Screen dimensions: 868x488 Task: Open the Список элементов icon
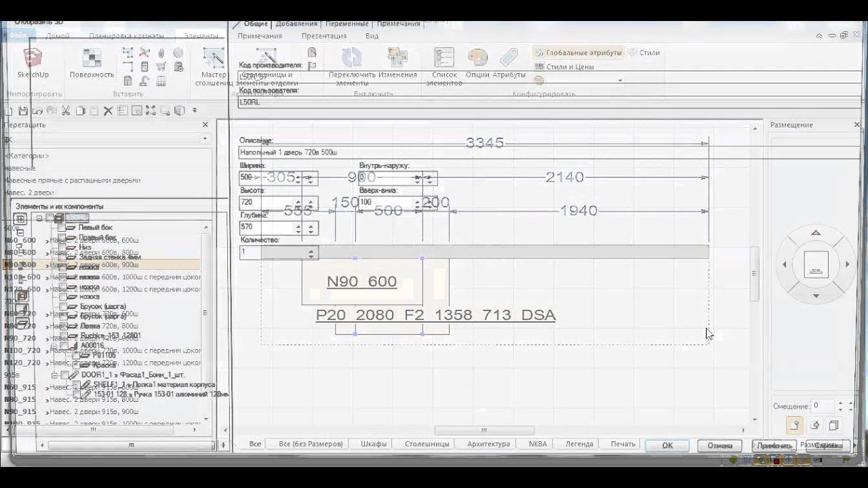click(444, 58)
